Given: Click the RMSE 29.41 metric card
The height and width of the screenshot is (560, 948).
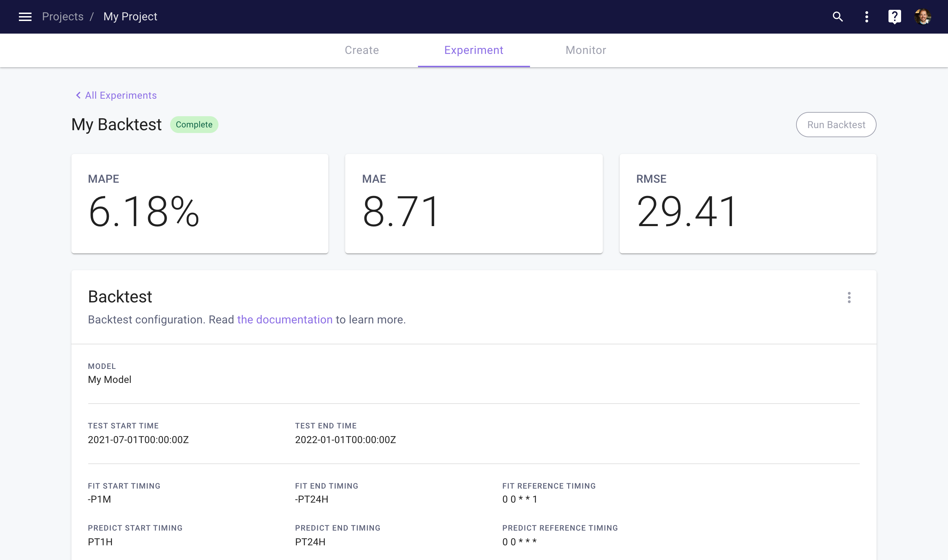Looking at the screenshot, I should pos(748,204).
